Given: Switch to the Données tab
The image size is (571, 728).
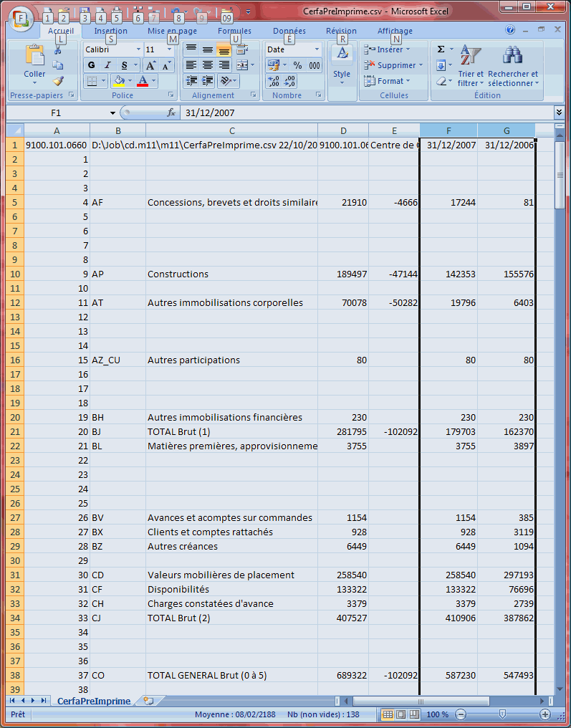Looking at the screenshot, I should point(289,31).
